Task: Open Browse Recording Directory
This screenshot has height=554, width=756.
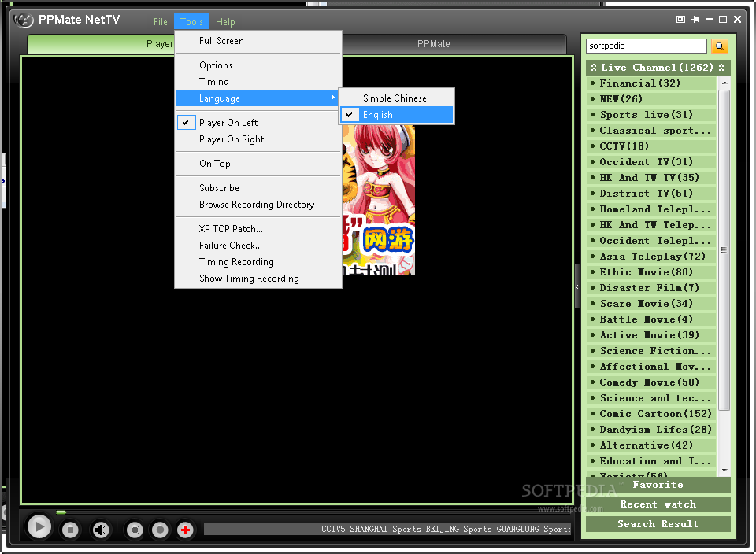Action: (258, 205)
